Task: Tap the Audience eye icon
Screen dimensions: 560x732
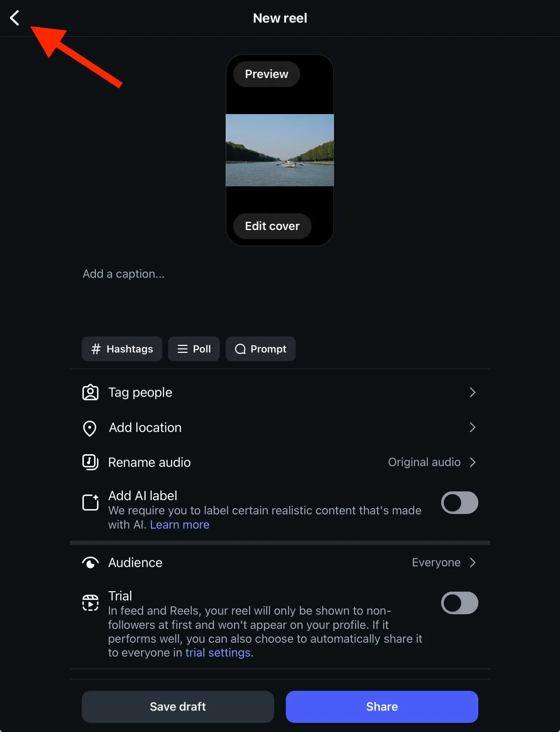Action: [x=90, y=562]
